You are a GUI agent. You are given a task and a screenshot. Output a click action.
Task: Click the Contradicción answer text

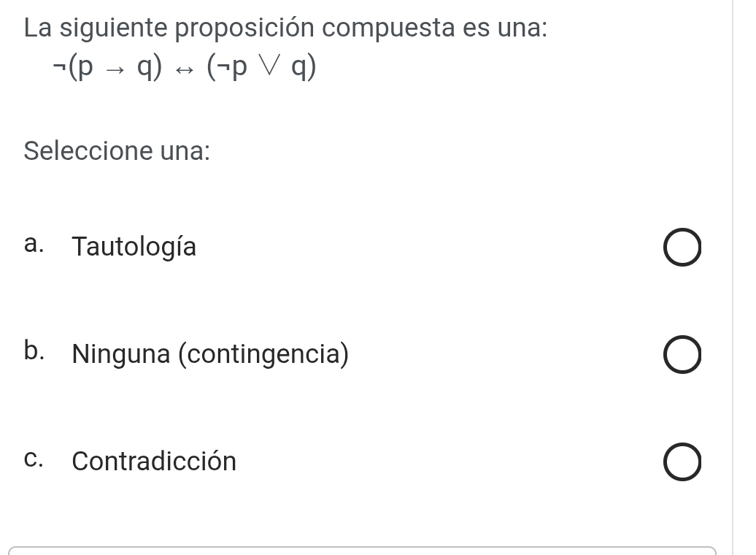coord(154,461)
